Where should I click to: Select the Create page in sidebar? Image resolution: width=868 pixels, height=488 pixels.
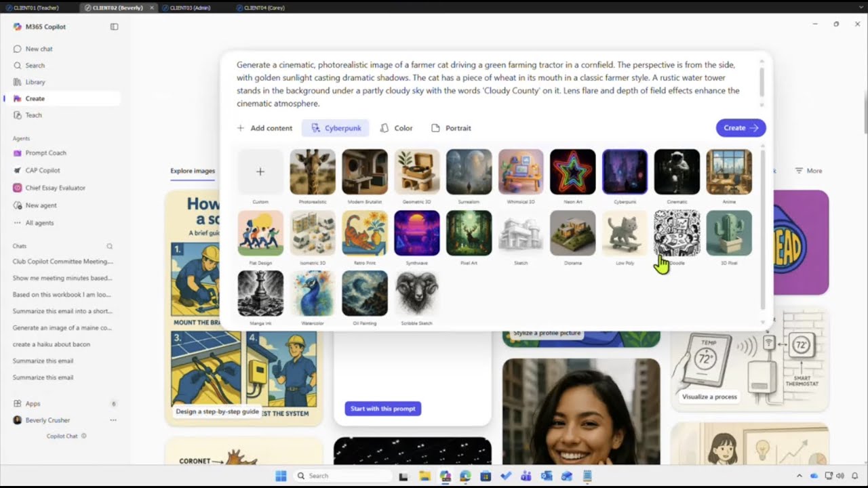61,98
